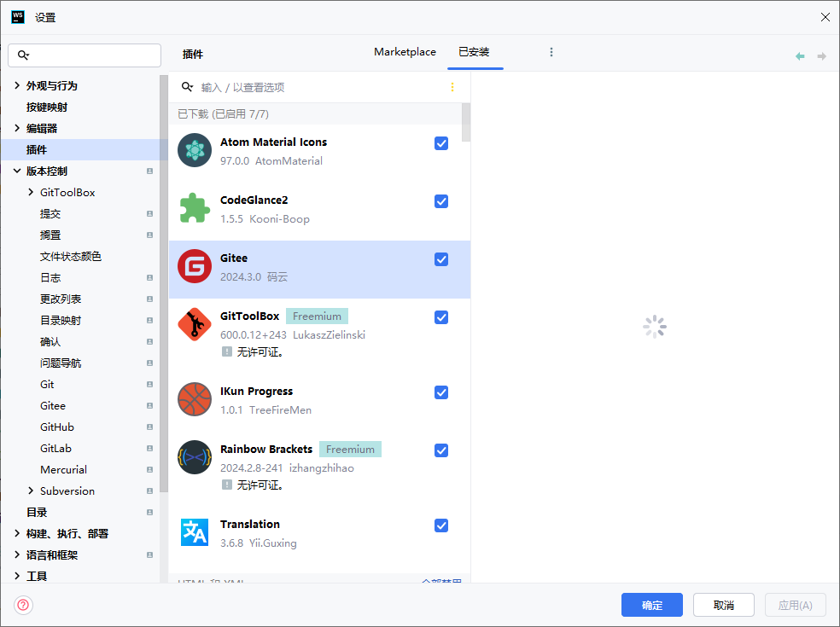Click the yellow options dots in plugin search
Viewport: 840px width, 627px height.
coord(452,87)
